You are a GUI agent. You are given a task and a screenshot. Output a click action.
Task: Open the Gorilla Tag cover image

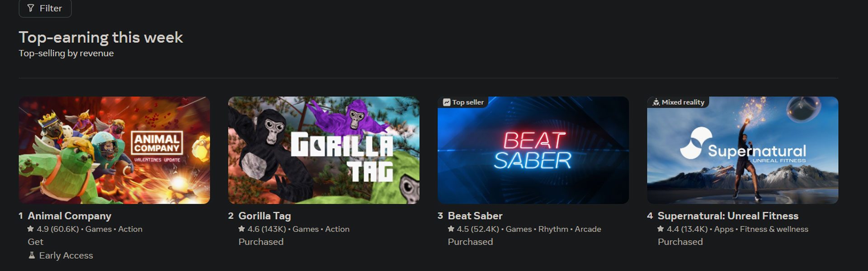coord(324,150)
